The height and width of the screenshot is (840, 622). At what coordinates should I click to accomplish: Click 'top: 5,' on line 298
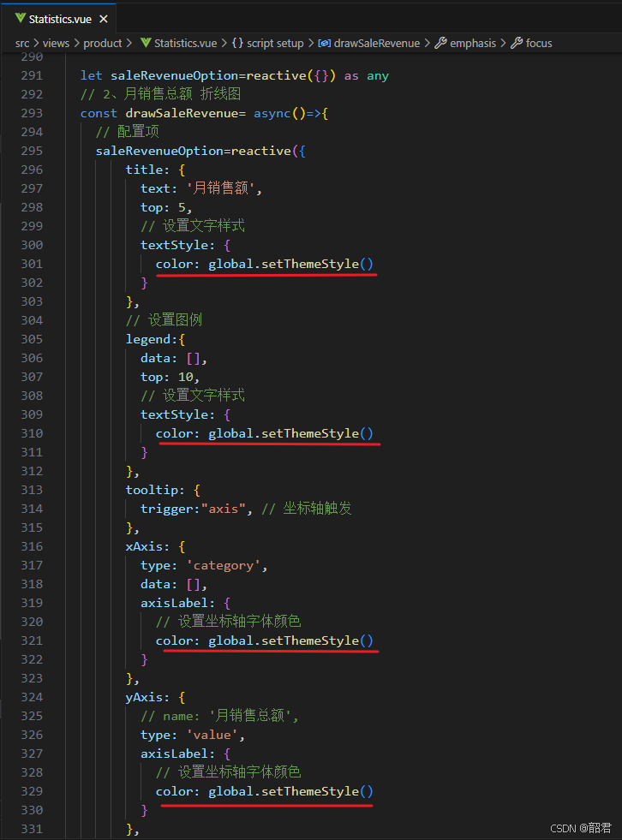(166, 207)
